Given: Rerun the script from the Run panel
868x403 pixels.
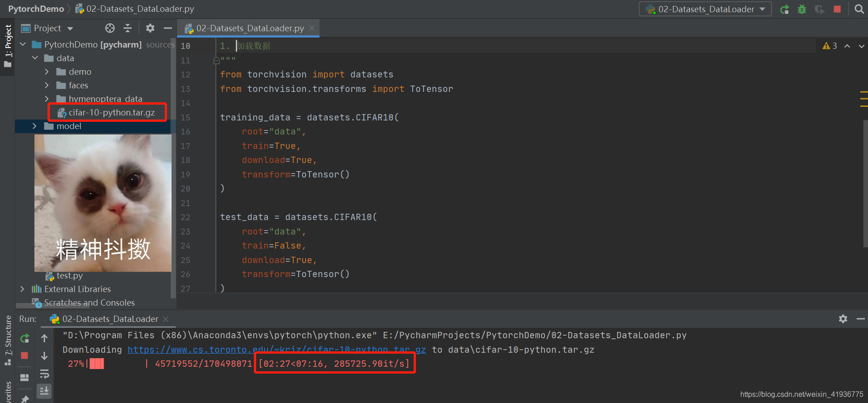Looking at the screenshot, I should coord(25,338).
